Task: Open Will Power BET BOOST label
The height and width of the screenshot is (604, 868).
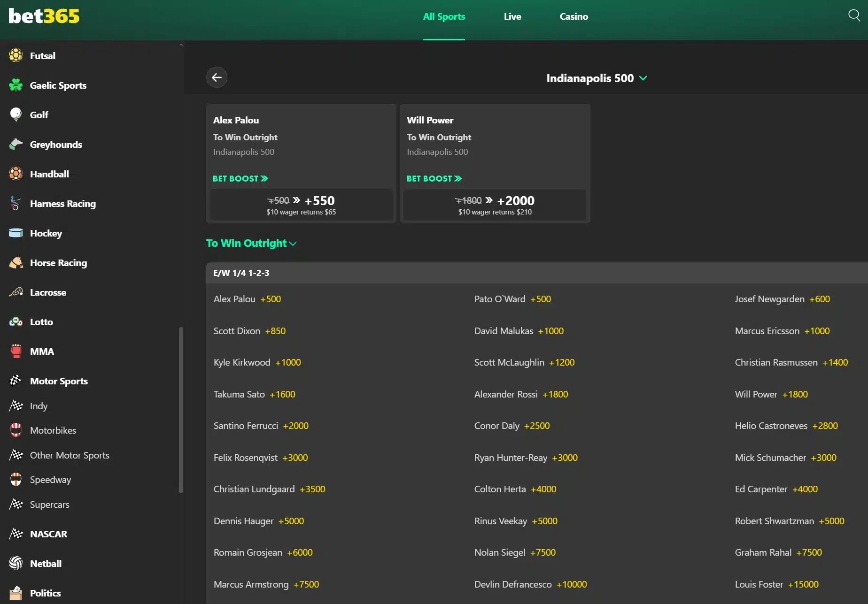Action: click(x=434, y=178)
